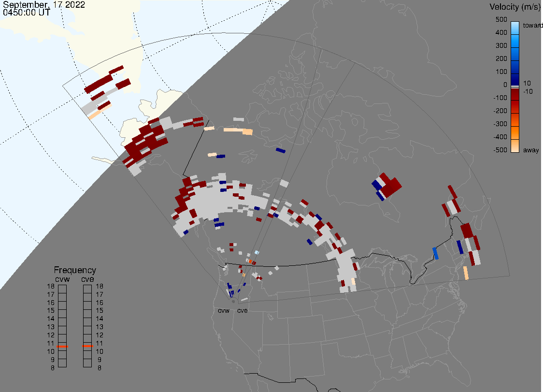This screenshot has height=392, width=543.
Task: Click the -500 tick on velocity scale
Action: (x=500, y=150)
